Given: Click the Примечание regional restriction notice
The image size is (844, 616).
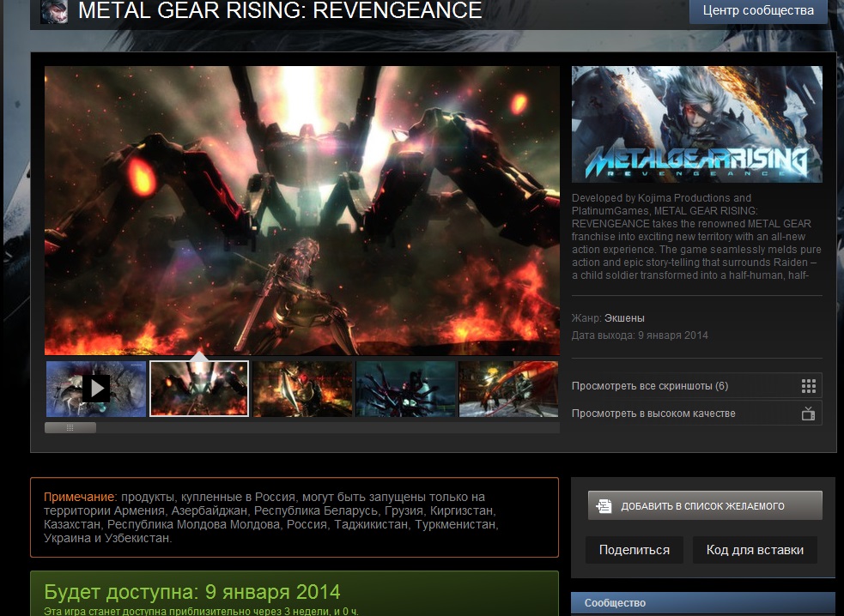Looking at the screenshot, I should pyautogui.click(x=294, y=517).
